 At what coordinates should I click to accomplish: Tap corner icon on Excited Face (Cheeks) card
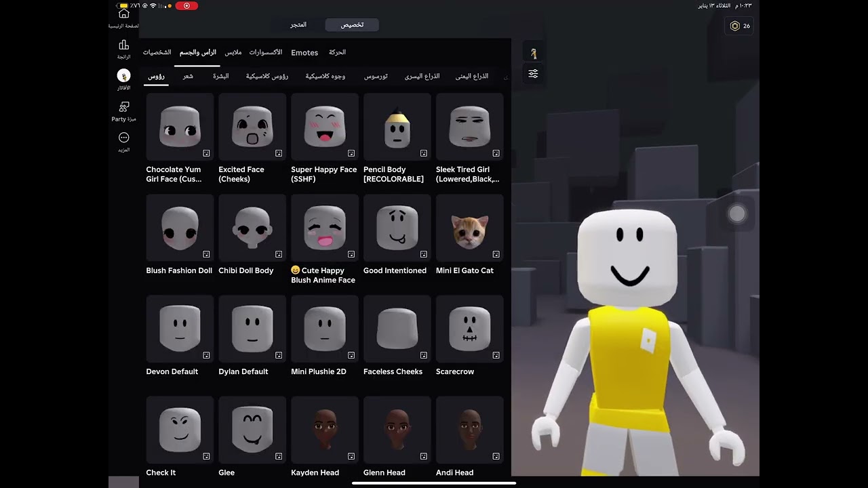click(x=279, y=153)
